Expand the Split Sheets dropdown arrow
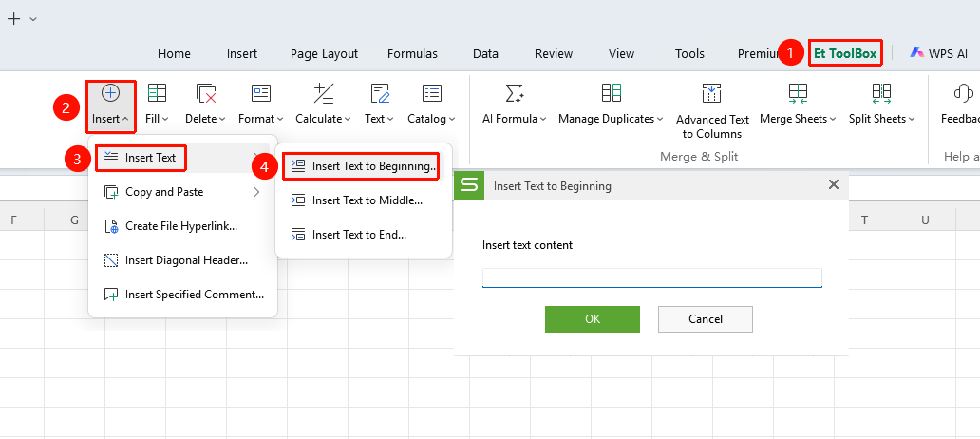Image resolution: width=980 pixels, height=439 pixels. pos(912,119)
